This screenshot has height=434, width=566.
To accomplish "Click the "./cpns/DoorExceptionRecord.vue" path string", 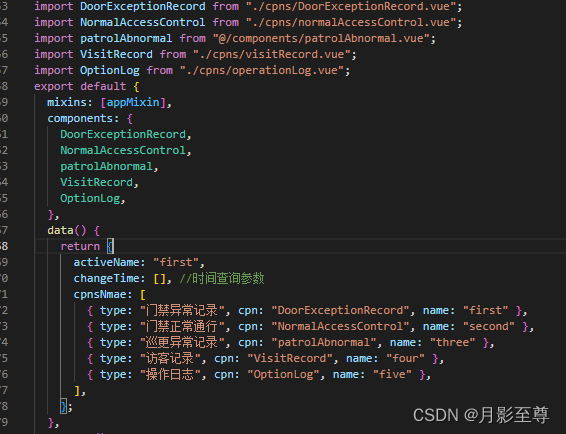I will pos(350,6).
